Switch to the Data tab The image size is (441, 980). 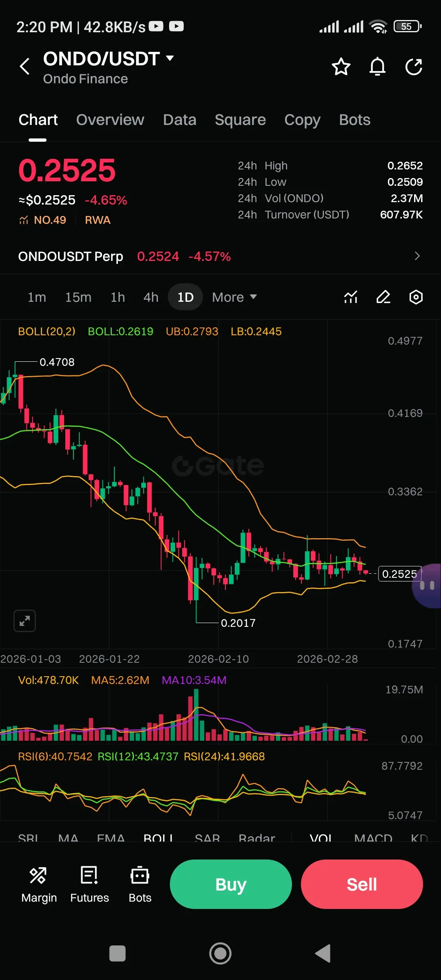180,120
